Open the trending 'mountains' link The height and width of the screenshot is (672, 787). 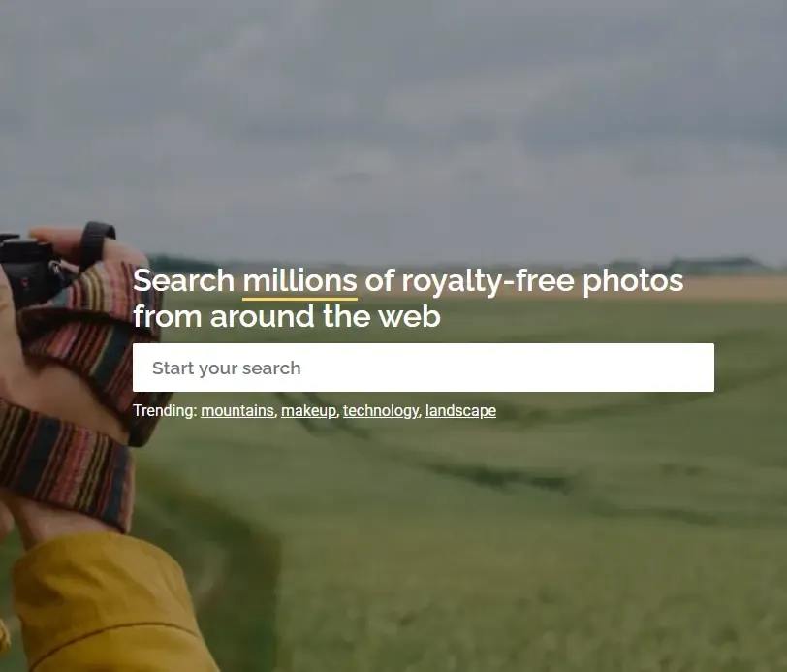coord(237,411)
